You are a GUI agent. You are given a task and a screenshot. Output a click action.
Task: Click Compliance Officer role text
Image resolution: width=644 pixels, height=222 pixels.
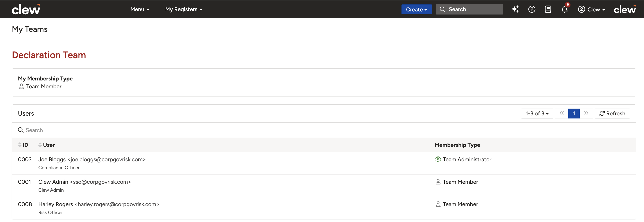click(59, 168)
